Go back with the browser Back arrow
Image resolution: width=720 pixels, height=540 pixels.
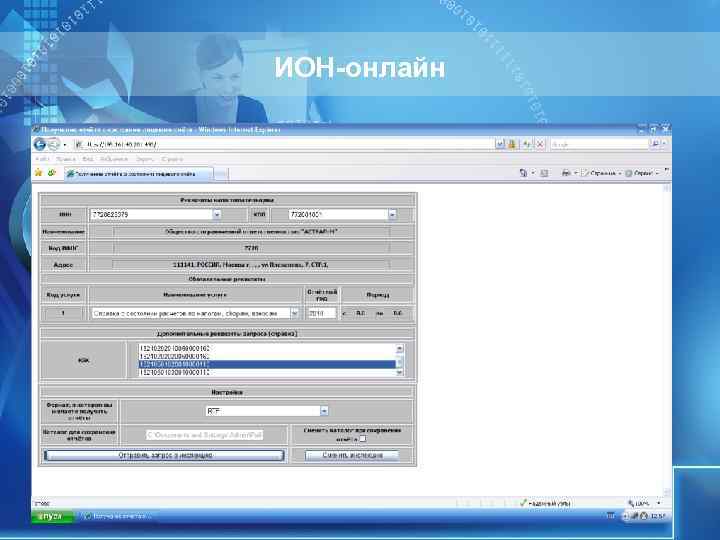pyautogui.click(x=40, y=145)
